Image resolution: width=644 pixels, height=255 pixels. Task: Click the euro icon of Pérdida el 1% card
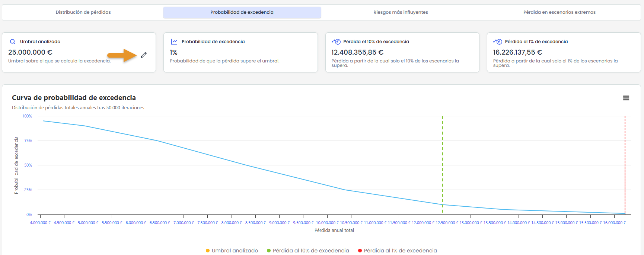click(x=498, y=42)
